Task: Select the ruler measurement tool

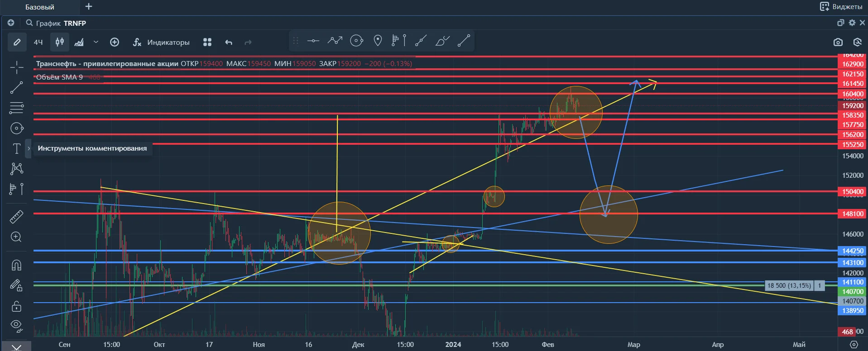Action: [17, 217]
